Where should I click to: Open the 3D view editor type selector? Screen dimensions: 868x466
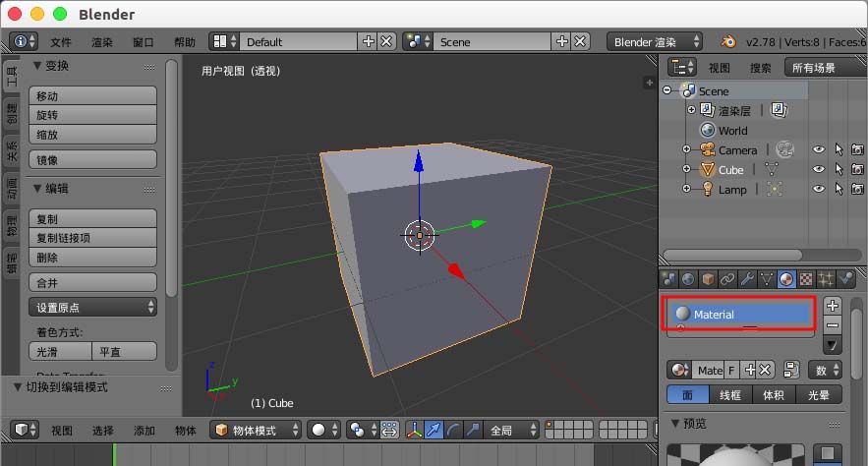[x=25, y=430]
